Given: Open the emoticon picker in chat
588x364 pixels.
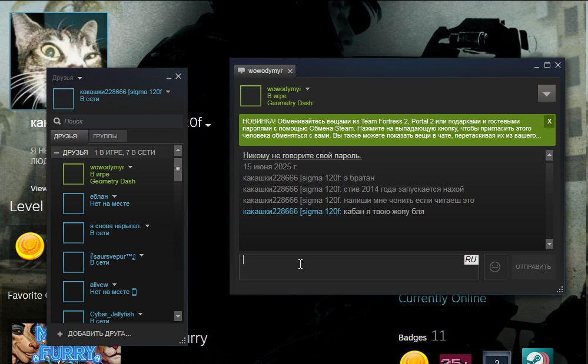Looking at the screenshot, I should coord(495,267).
